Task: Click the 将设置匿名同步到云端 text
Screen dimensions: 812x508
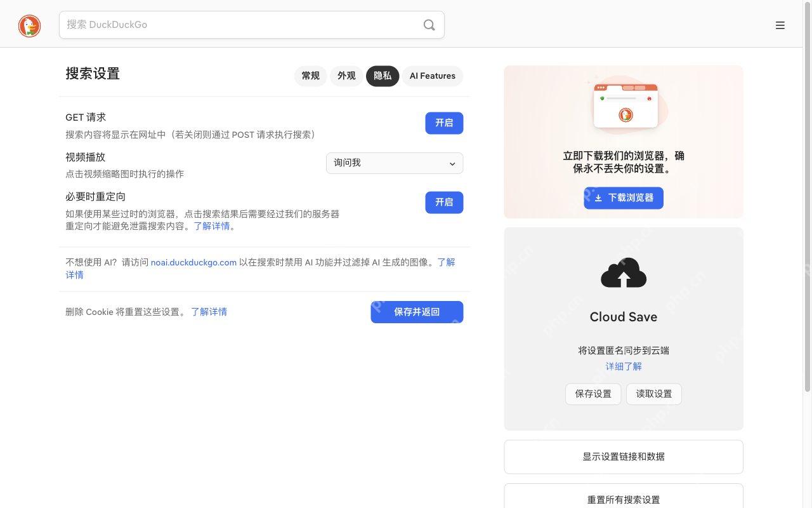Action: tap(624, 351)
